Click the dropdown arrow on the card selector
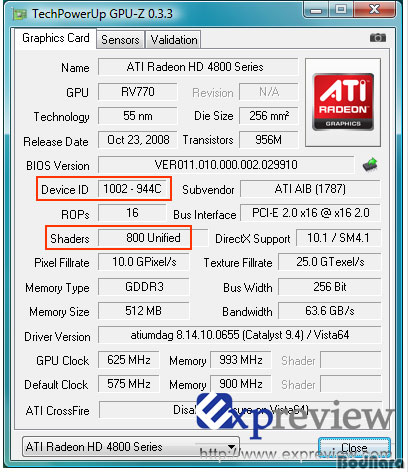Image resolution: width=408 pixels, height=472 pixels. click(x=231, y=447)
